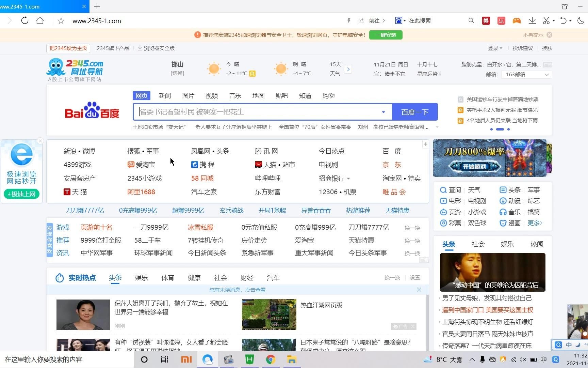Viewport: 588px width, 368px height.
Task: Click the plus icon to add sites
Action: coord(425,144)
